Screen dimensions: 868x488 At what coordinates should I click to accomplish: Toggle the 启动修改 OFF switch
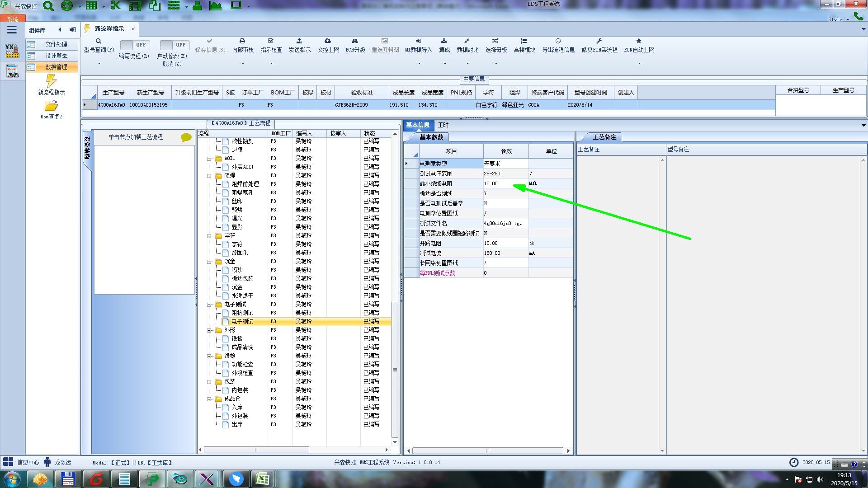click(174, 45)
